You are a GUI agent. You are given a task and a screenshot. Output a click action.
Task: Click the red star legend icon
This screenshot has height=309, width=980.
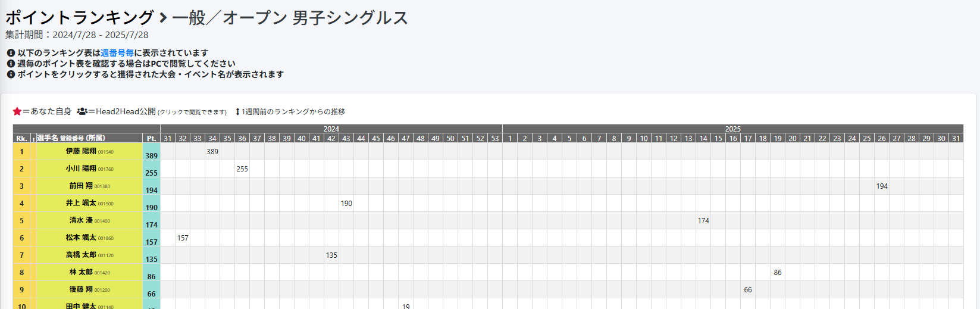pyautogui.click(x=17, y=111)
